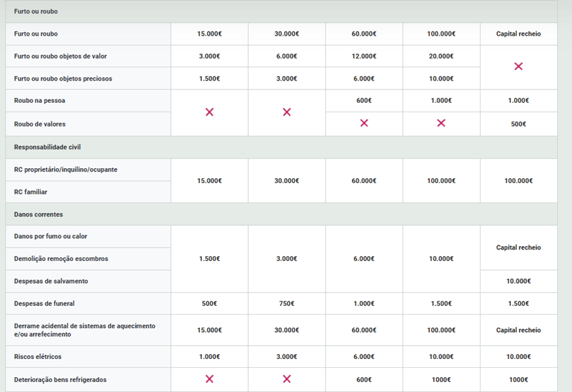This screenshot has height=392, width=572.
Task: Click the X icon beside Furto ou roubo objetos de valor
Action: click(518, 67)
